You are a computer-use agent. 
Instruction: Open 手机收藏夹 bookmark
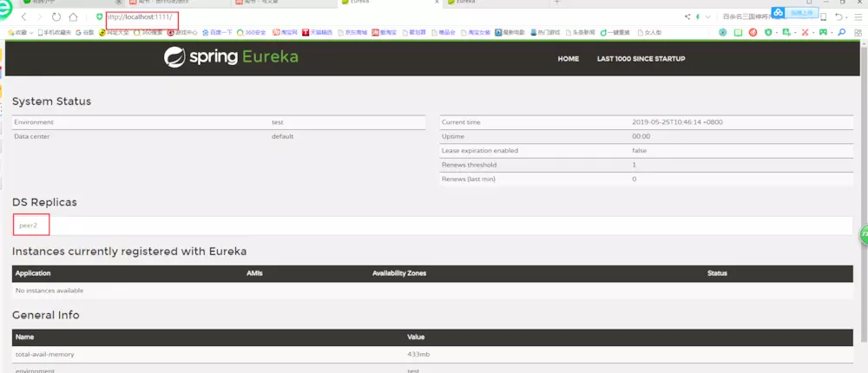[54, 33]
